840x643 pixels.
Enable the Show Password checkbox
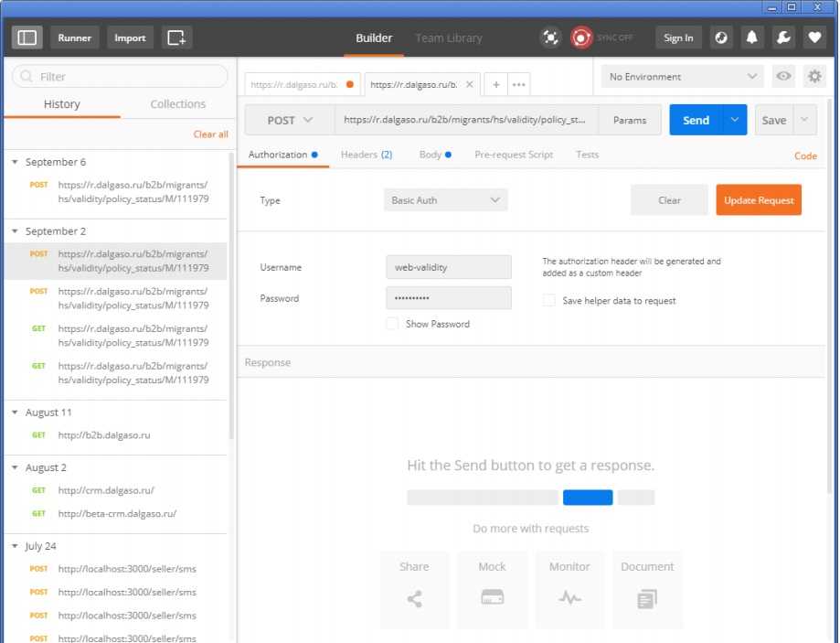pyautogui.click(x=392, y=324)
